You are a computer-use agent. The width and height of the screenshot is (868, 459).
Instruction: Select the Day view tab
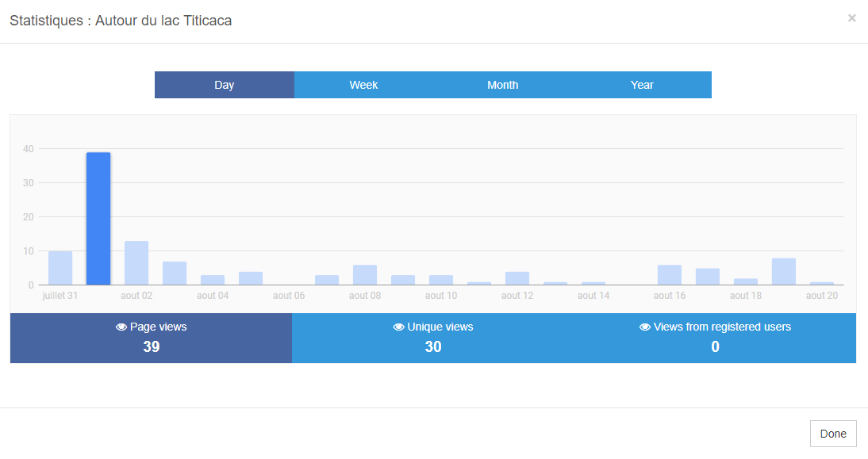click(x=225, y=85)
